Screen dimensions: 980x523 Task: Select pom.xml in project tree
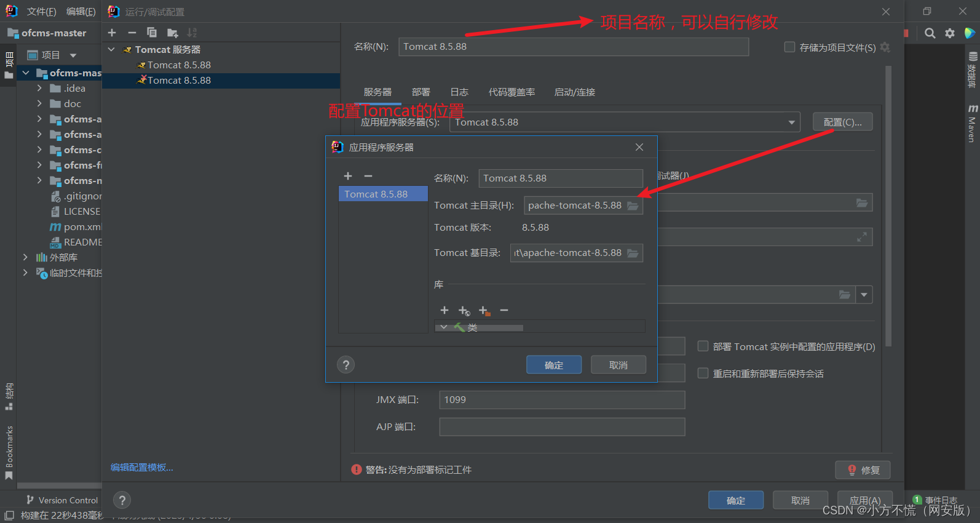[x=76, y=226]
